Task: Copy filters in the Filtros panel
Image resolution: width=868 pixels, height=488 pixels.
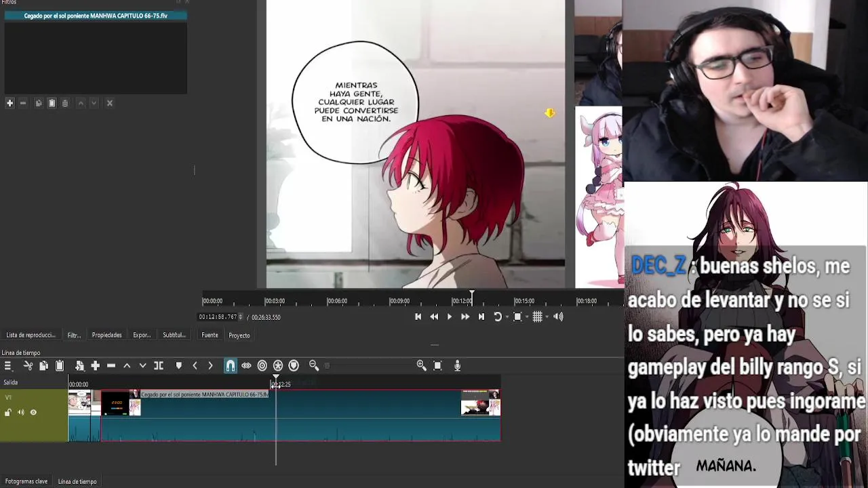Action: coord(39,103)
